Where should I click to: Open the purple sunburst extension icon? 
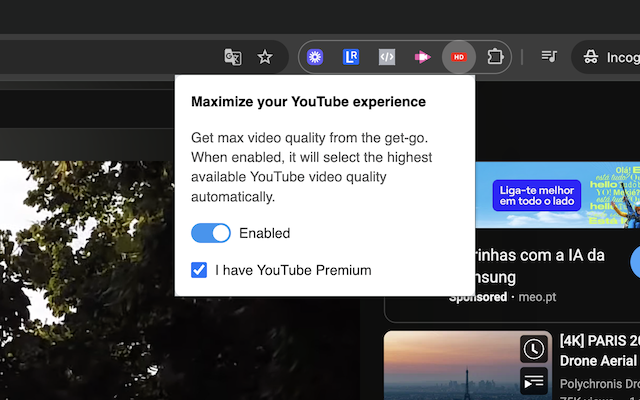click(x=315, y=57)
